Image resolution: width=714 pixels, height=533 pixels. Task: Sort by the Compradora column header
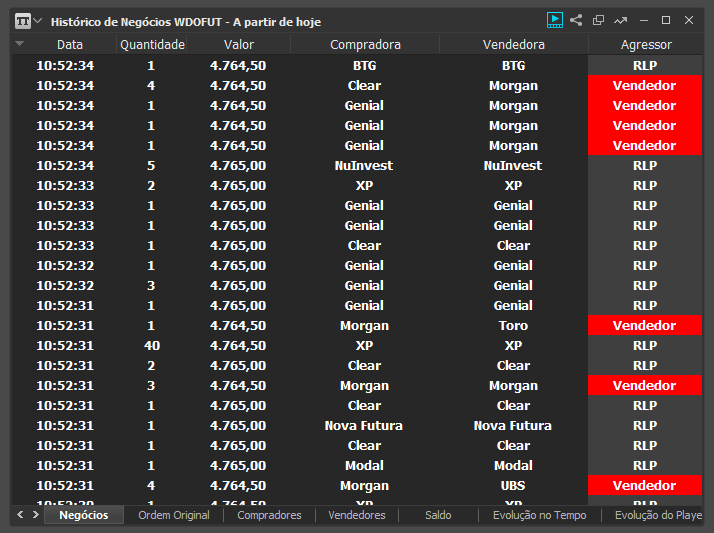[365, 45]
